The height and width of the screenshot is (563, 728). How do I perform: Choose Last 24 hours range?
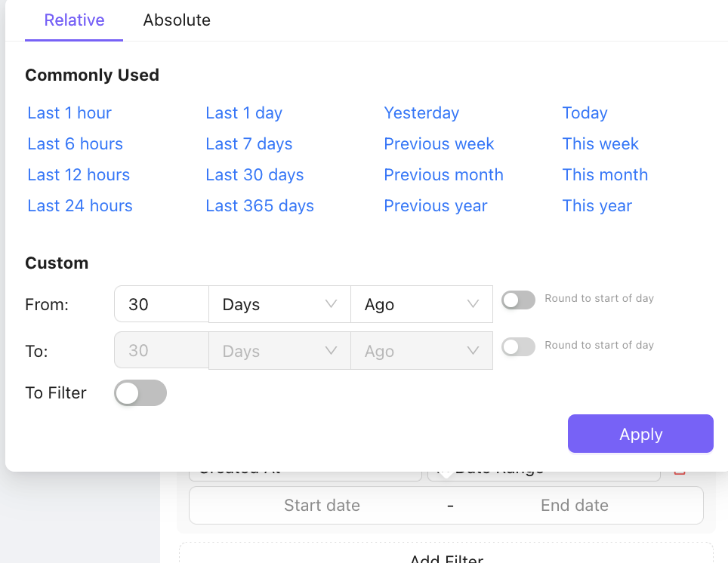point(80,205)
